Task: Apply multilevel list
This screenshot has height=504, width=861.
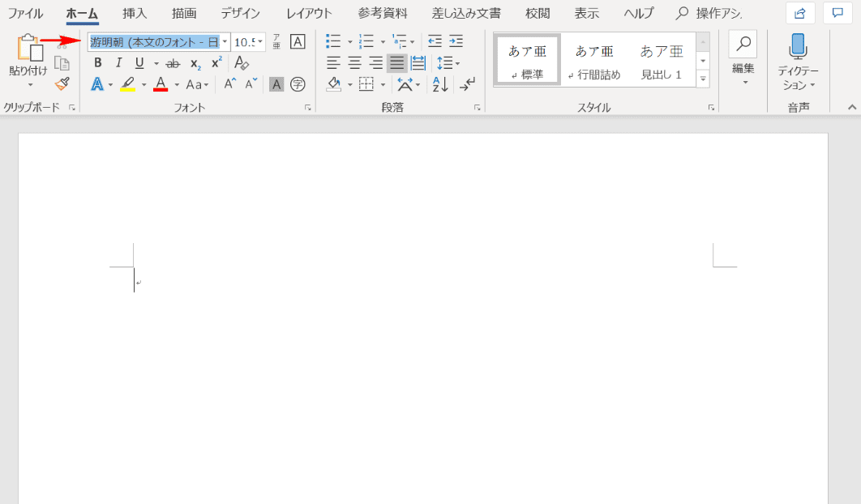Action: click(x=399, y=41)
